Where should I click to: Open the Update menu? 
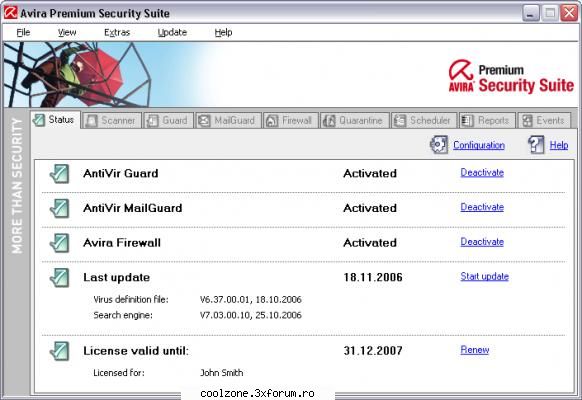172,33
